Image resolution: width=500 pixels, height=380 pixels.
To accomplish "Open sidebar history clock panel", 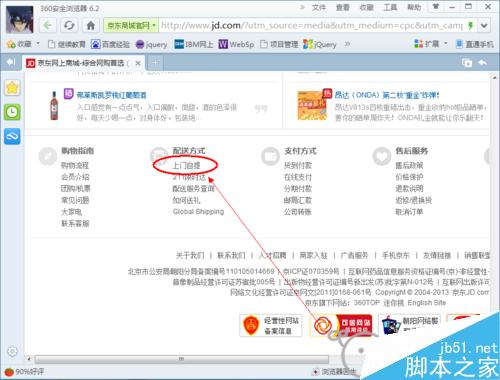I will (x=12, y=112).
